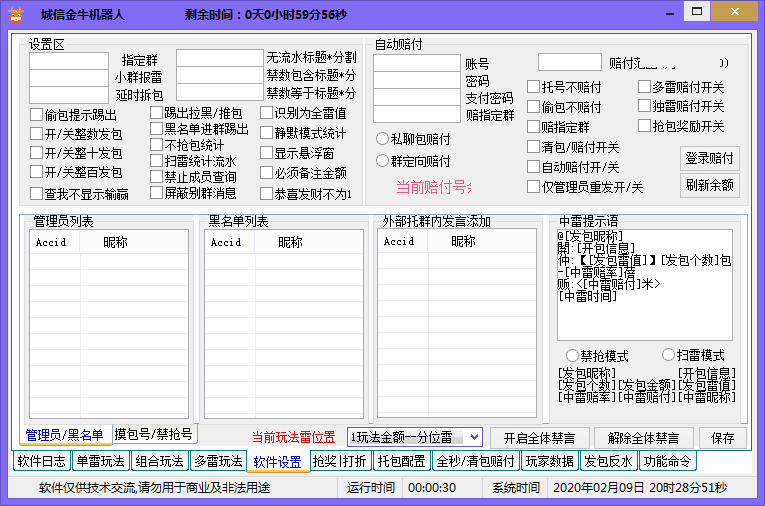Select 扫雷模式 radio button
The image size is (765, 506).
[x=668, y=355]
